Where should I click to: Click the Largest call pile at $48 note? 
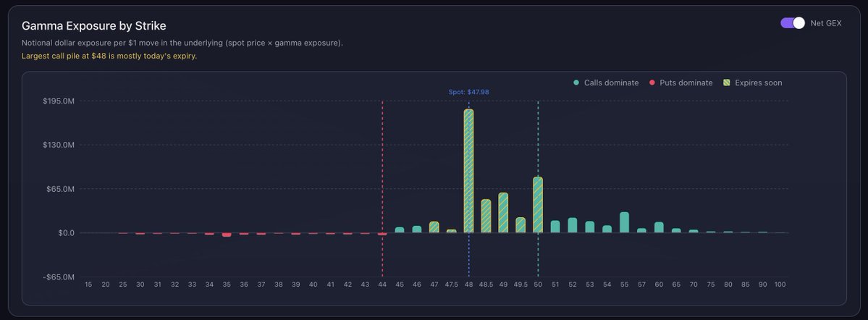[x=109, y=56]
